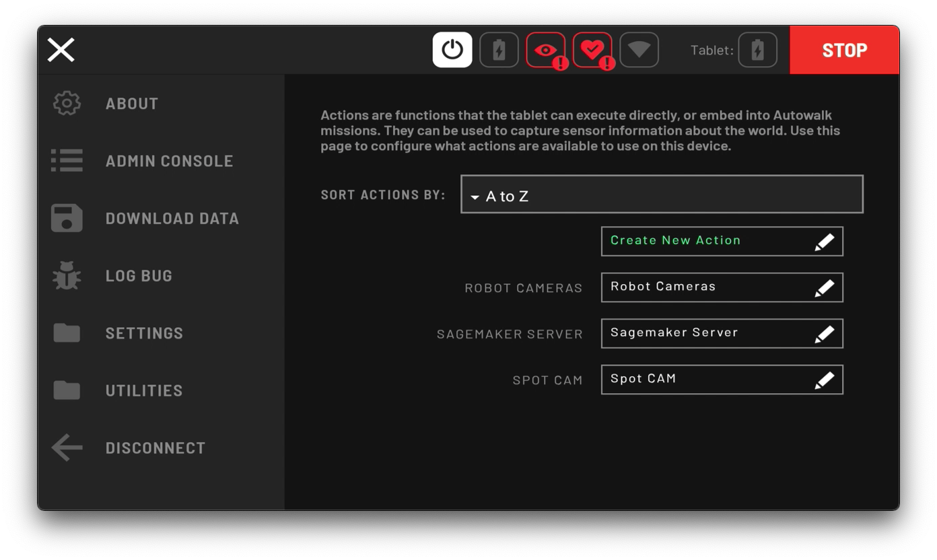Click the Log Bug beetle icon
This screenshot has width=937, height=560.
[x=67, y=276]
